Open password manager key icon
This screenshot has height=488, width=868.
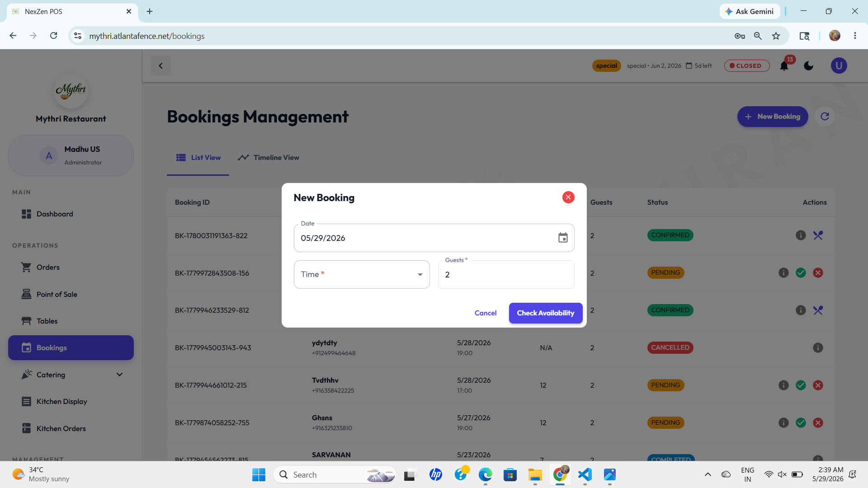740,36
